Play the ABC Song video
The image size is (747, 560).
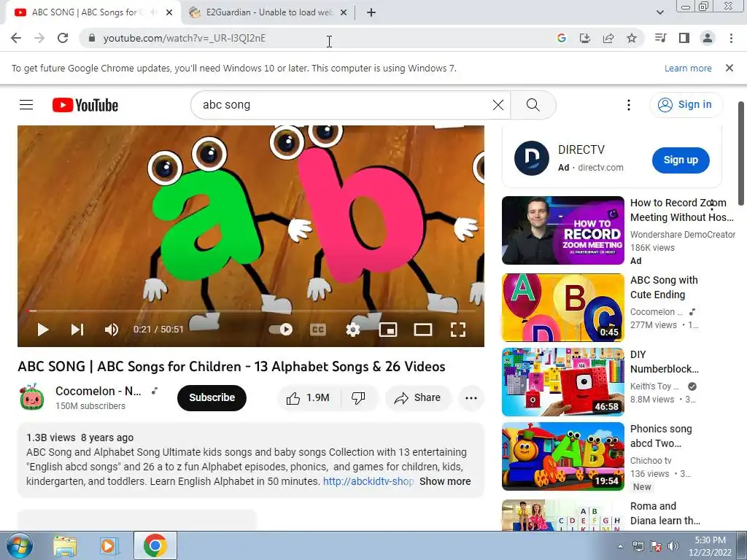43,330
